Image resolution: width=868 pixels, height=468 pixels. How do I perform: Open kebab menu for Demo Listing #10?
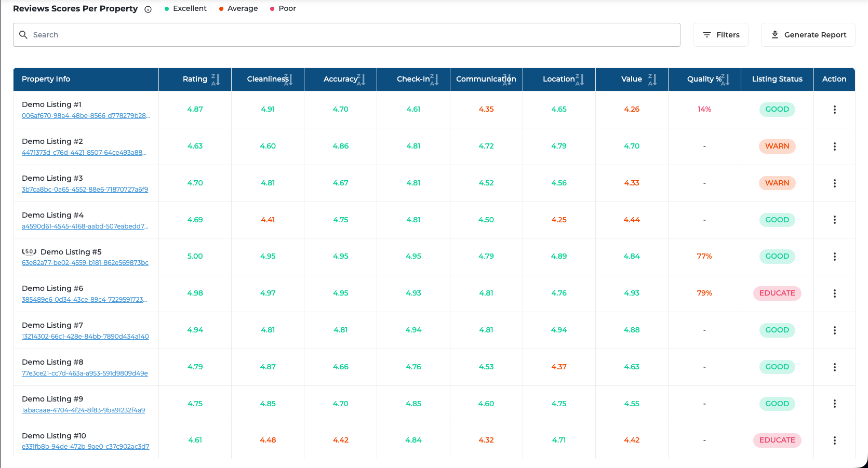point(834,440)
